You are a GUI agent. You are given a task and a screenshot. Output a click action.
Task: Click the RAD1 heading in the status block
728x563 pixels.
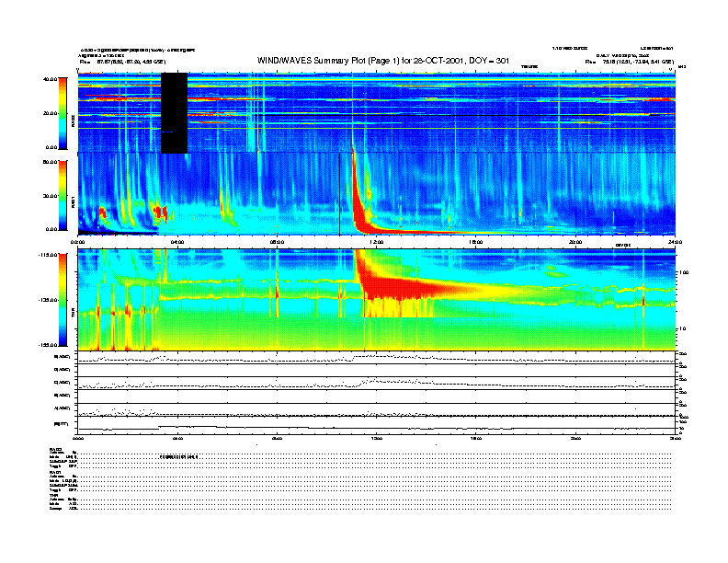click(x=56, y=472)
